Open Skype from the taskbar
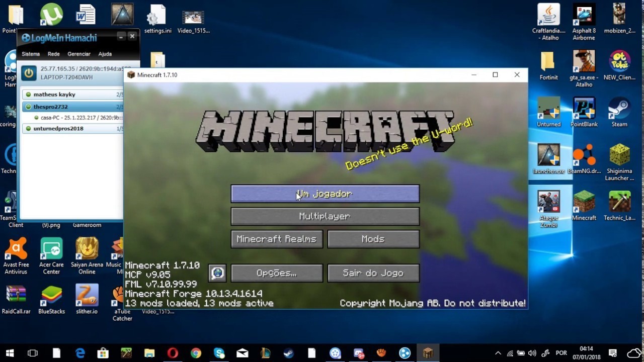 [219, 353]
